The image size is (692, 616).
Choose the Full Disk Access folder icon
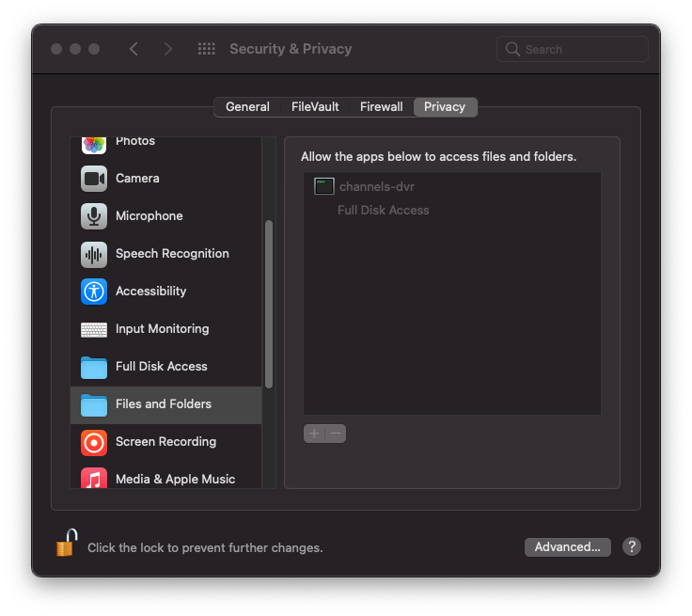pos(94,367)
